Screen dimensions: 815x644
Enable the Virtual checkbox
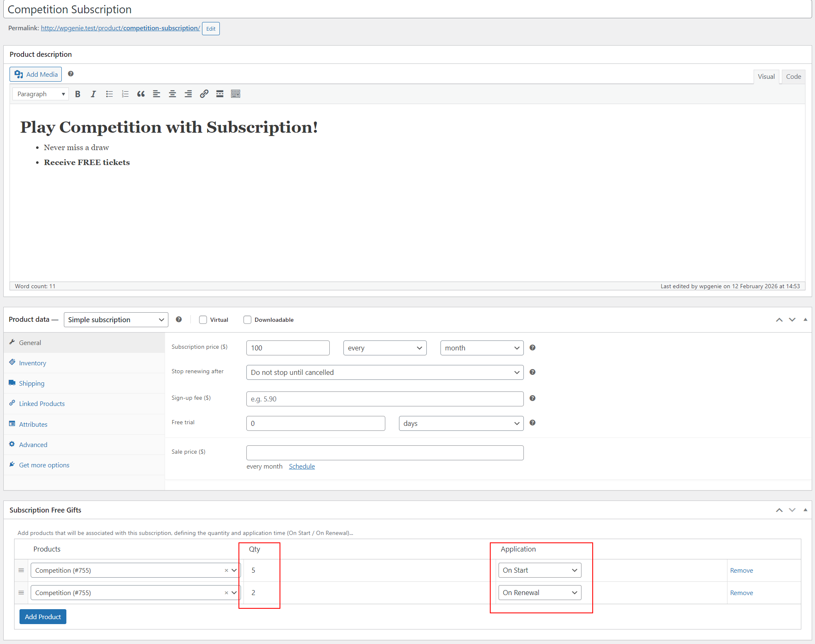tap(203, 320)
